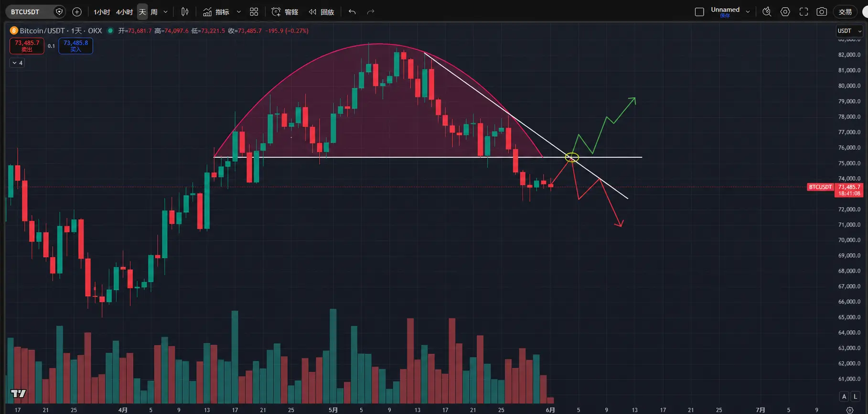Expand the timeframe interval dropdown arrow
The height and width of the screenshot is (414, 868).
(x=166, y=12)
